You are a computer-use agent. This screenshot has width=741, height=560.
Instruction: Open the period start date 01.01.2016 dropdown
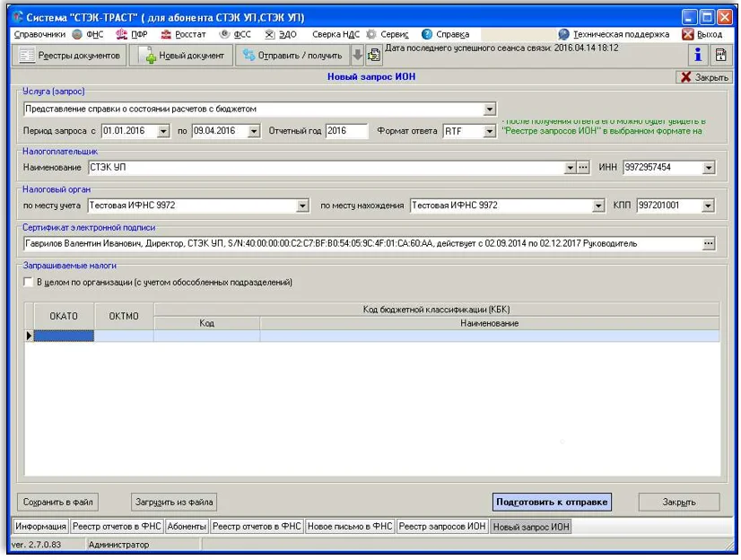click(x=163, y=131)
